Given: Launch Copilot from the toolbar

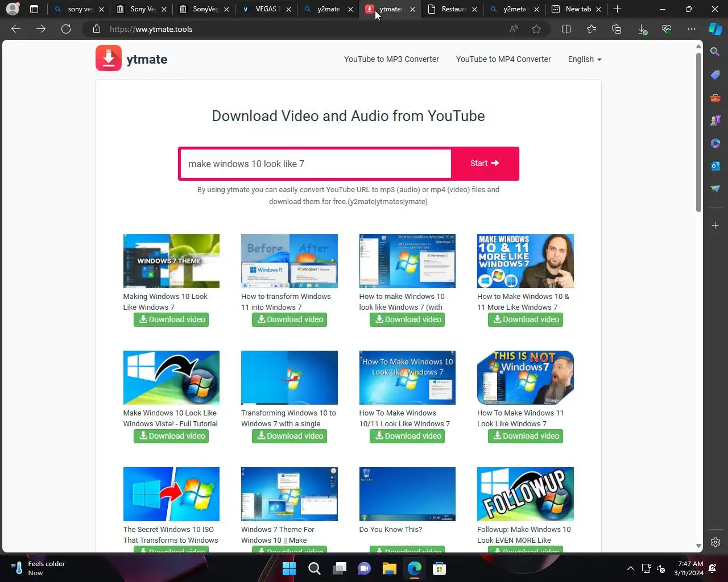Looking at the screenshot, I should pos(715,29).
